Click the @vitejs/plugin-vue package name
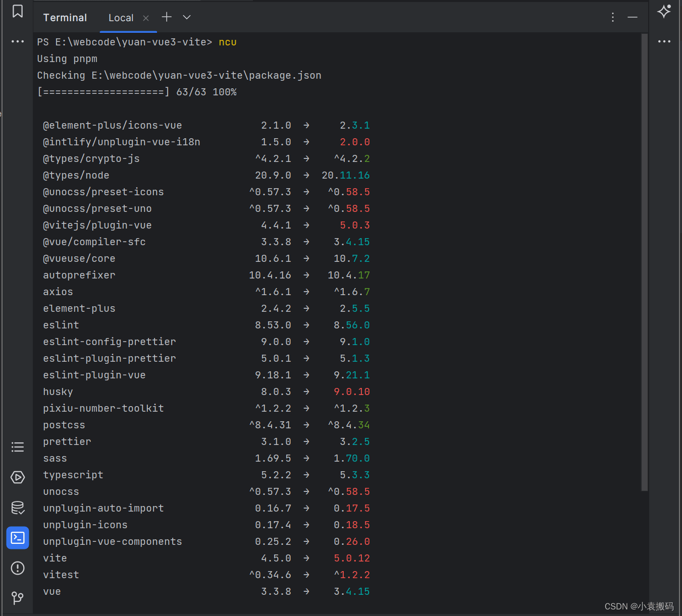This screenshot has width=682, height=616. [97, 225]
